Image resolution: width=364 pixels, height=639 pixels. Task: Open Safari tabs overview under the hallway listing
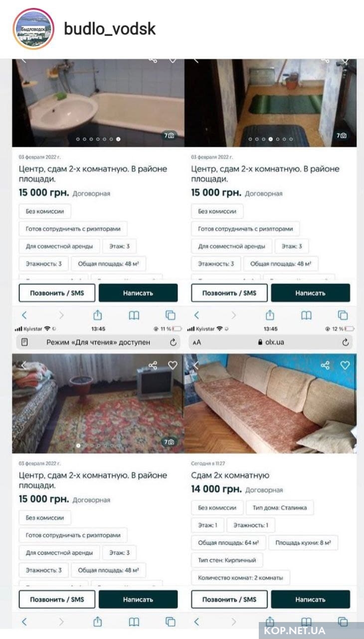[x=343, y=316]
